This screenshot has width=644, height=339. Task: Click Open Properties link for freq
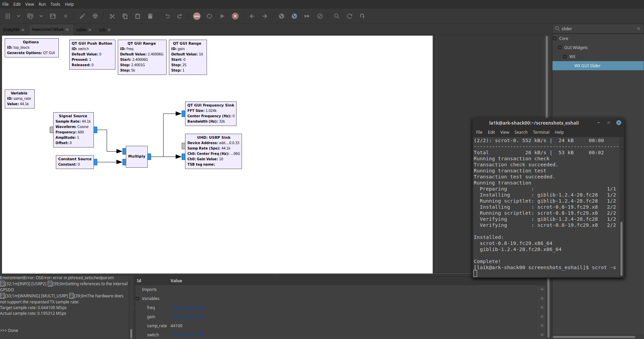click(x=188, y=308)
